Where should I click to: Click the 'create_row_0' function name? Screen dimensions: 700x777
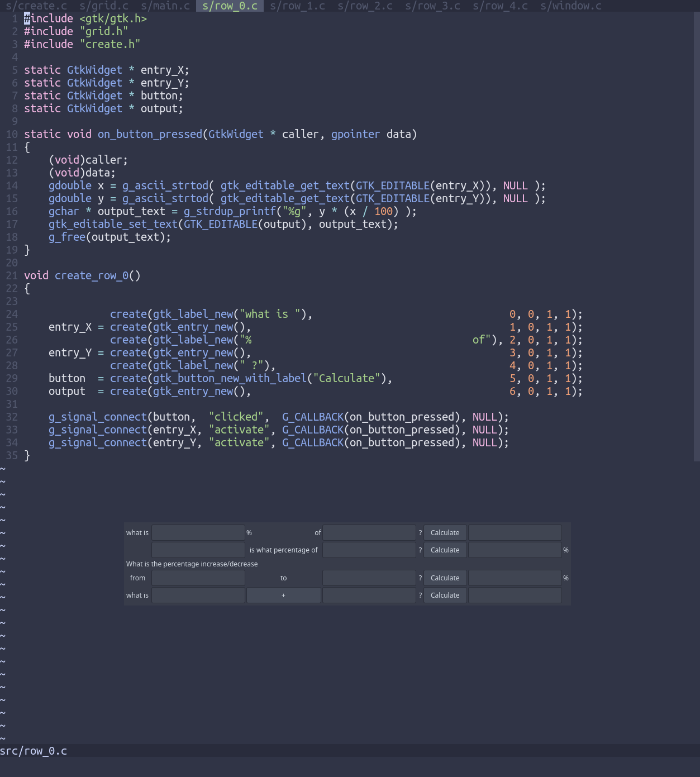click(x=92, y=275)
